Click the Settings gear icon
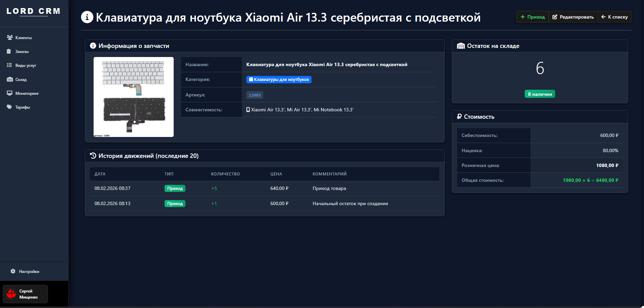644x308 pixels. coord(13,271)
